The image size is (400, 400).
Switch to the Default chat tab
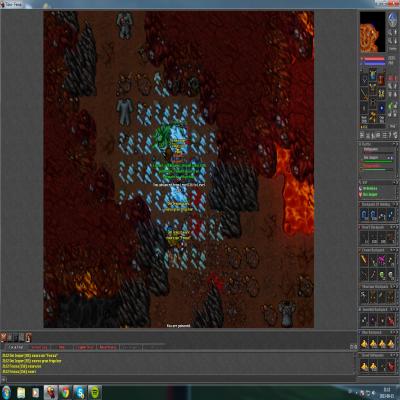[15, 347]
